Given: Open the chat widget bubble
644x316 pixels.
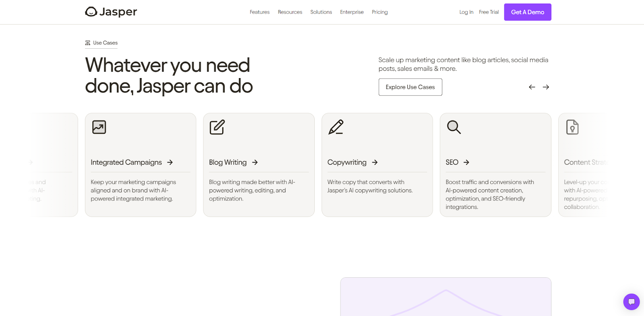Looking at the screenshot, I should click(632, 302).
